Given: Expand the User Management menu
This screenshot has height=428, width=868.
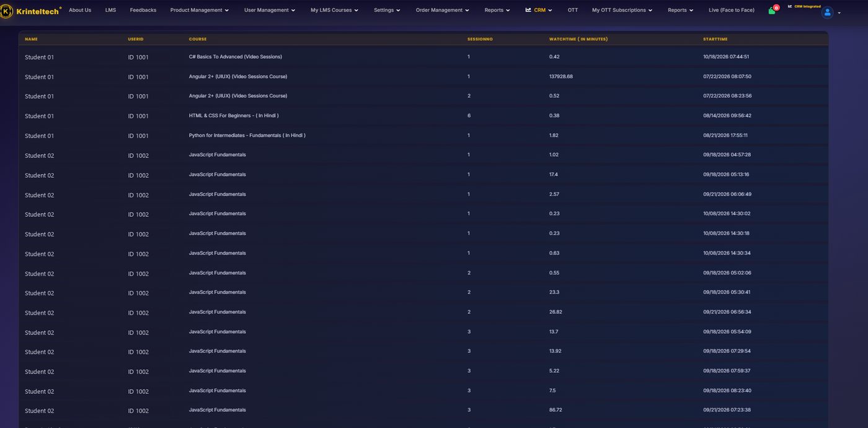Looking at the screenshot, I should coord(270,11).
